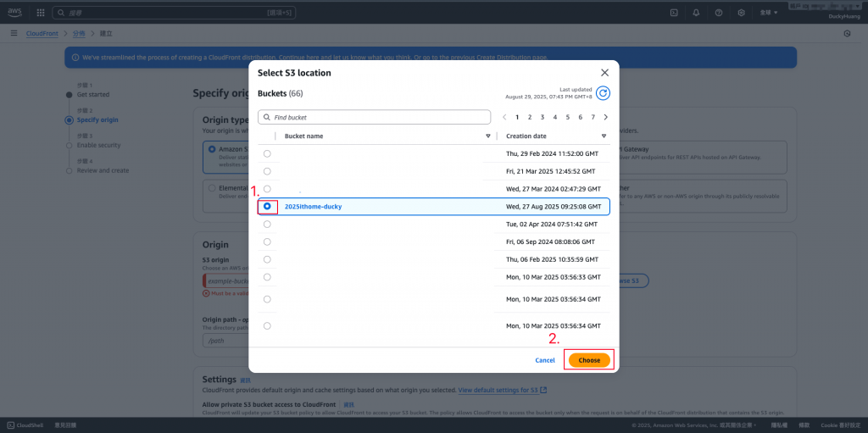Click the CloudShell icon in the footer
Image resolution: width=868 pixels, height=433 pixels.
pyautogui.click(x=11, y=425)
